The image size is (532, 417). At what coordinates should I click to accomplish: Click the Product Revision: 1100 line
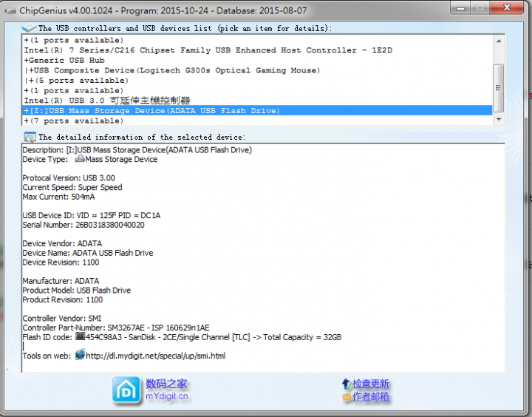point(62,299)
